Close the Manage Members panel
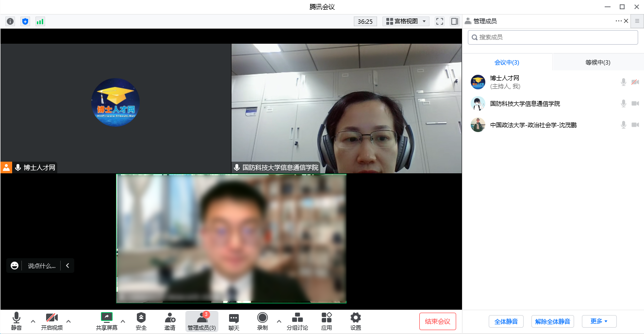The height and width of the screenshot is (334, 644). click(x=626, y=21)
